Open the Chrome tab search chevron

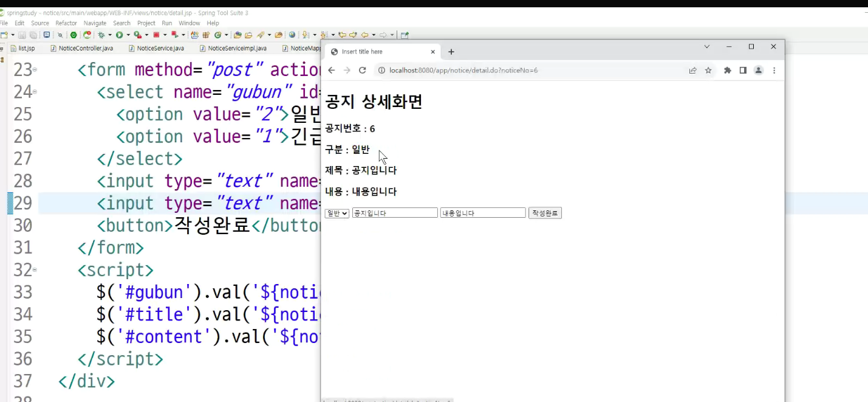(x=707, y=47)
